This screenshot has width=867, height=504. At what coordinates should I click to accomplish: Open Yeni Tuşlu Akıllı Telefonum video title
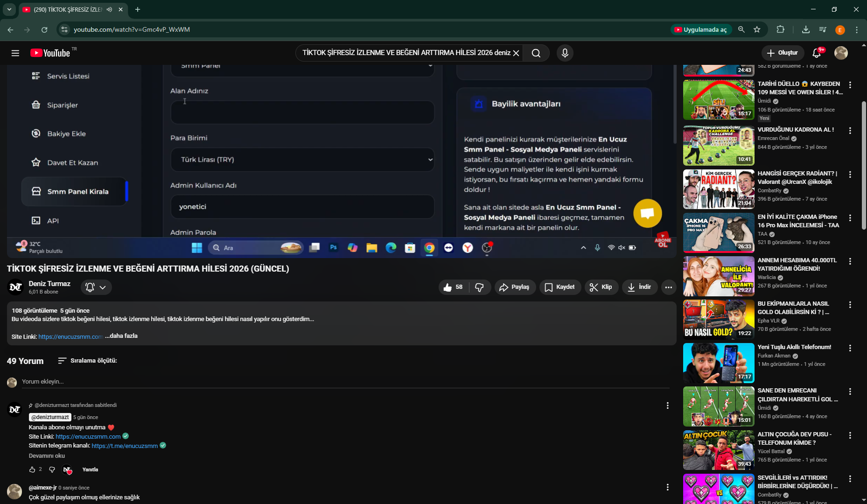pyautogui.click(x=795, y=347)
